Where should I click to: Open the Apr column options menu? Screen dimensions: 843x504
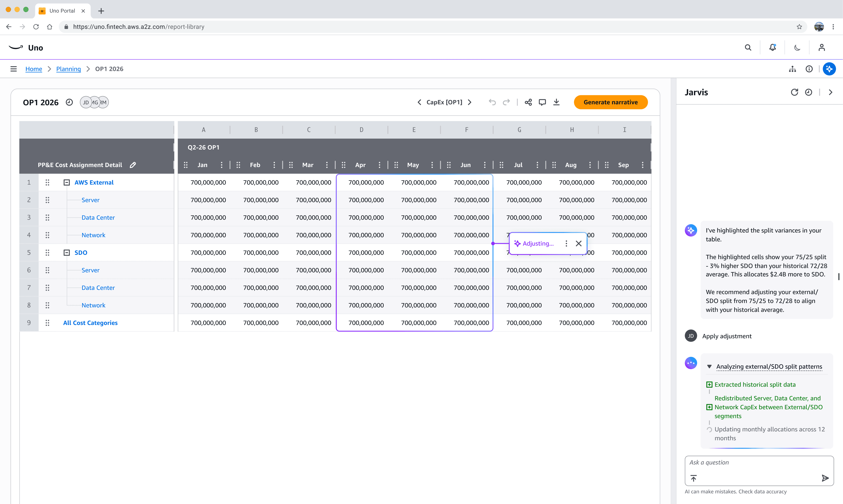[x=379, y=165]
